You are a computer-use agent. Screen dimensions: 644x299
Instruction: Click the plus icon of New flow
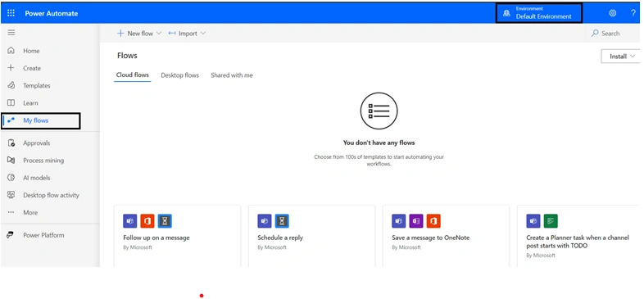tap(120, 34)
